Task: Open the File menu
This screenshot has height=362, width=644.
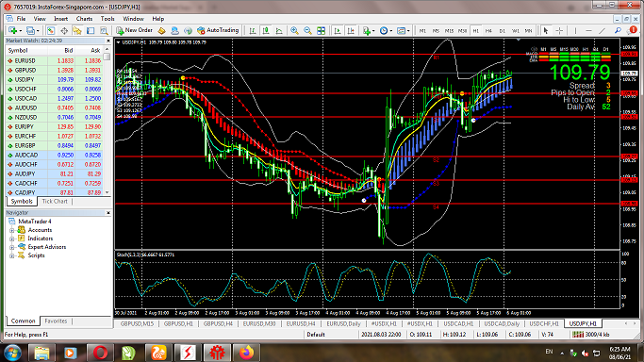Action: tap(21, 19)
